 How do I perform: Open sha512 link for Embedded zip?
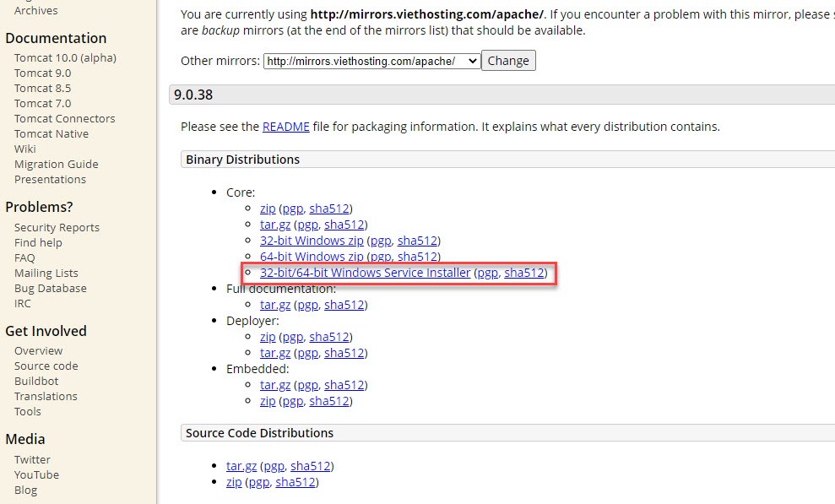tap(329, 401)
